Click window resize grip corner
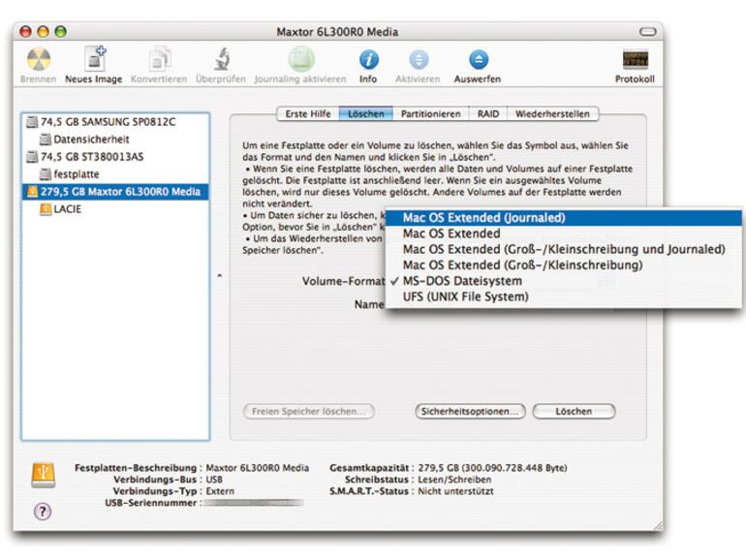Viewport: 746px width, 560px height. pos(658,526)
